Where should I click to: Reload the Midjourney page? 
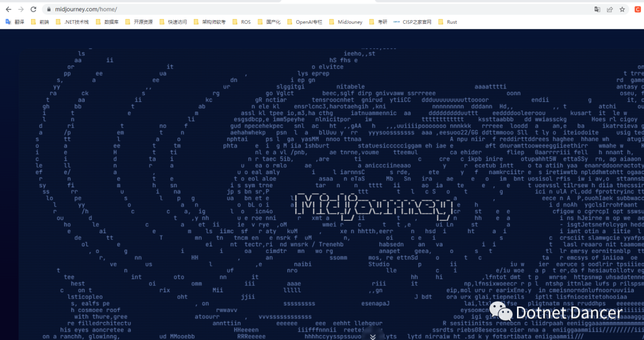[33, 9]
